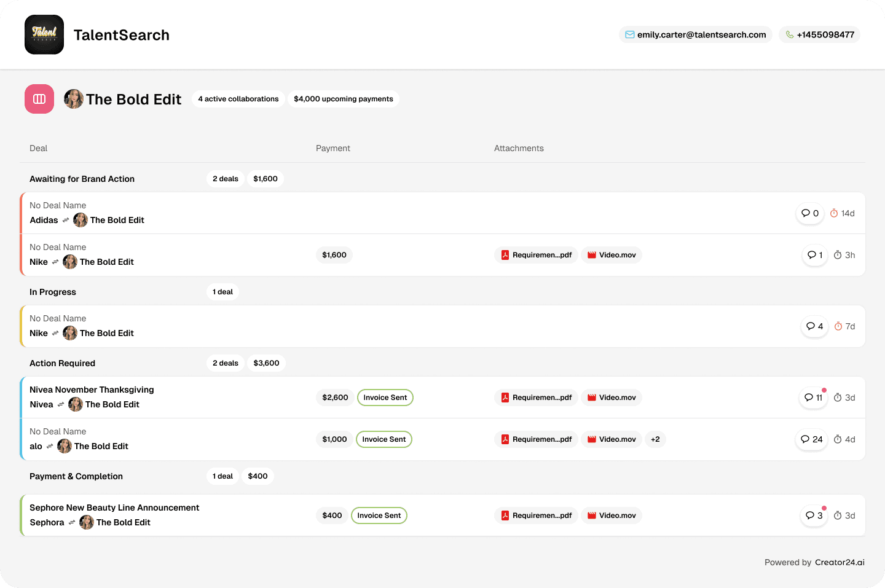
Task: Open Video.mov on the alo deal
Action: [x=612, y=439]
